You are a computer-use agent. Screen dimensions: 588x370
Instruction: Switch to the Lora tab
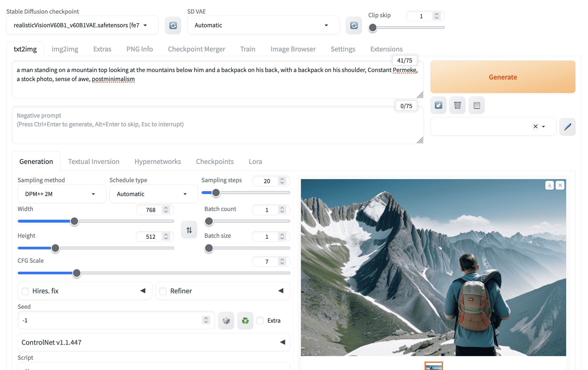click(x=255, y=161)
